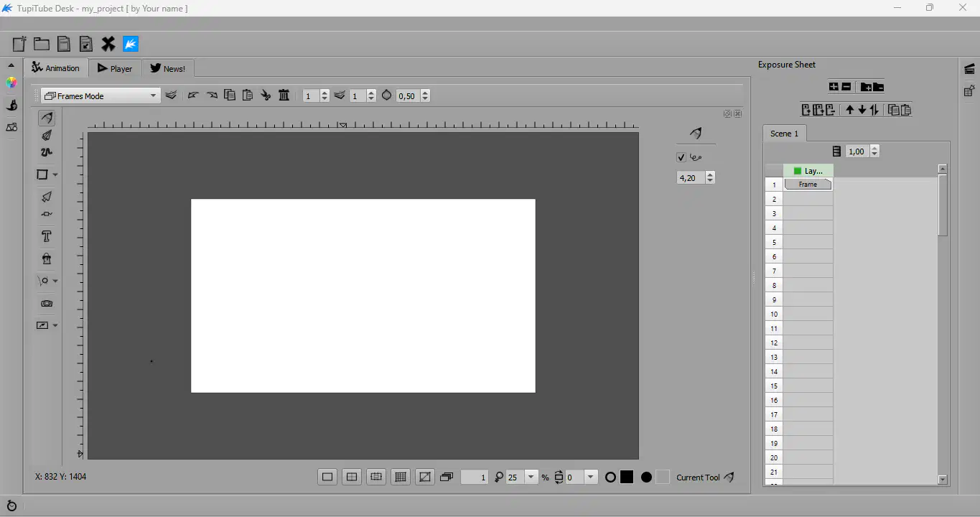Open the zoom percentage dropdown
980x517 pixels.
click(x=531, y=477)
